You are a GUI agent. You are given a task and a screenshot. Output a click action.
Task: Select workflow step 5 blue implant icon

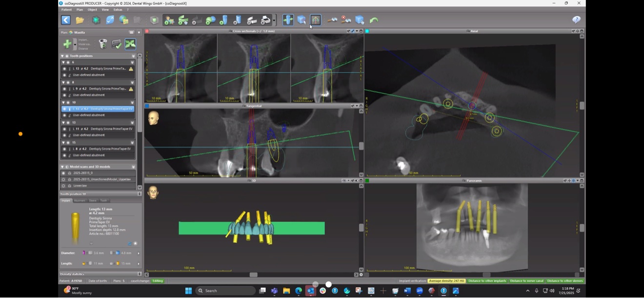pos(224,20)
